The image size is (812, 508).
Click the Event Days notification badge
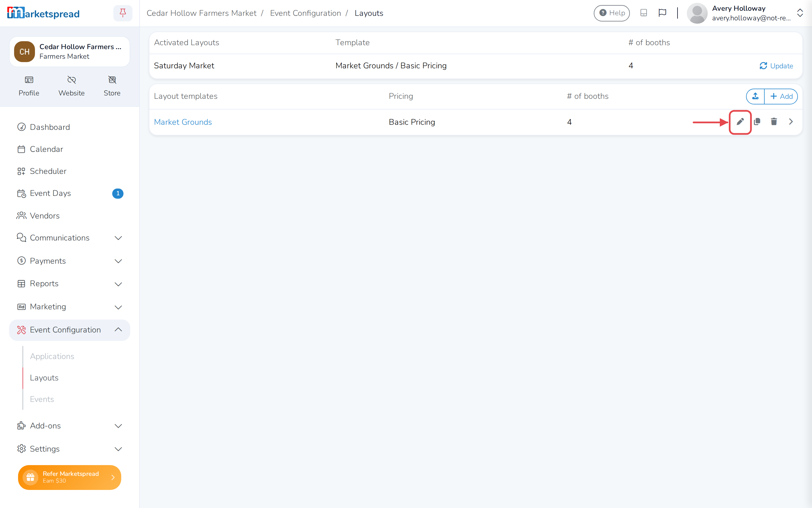(x=118, y=194)
